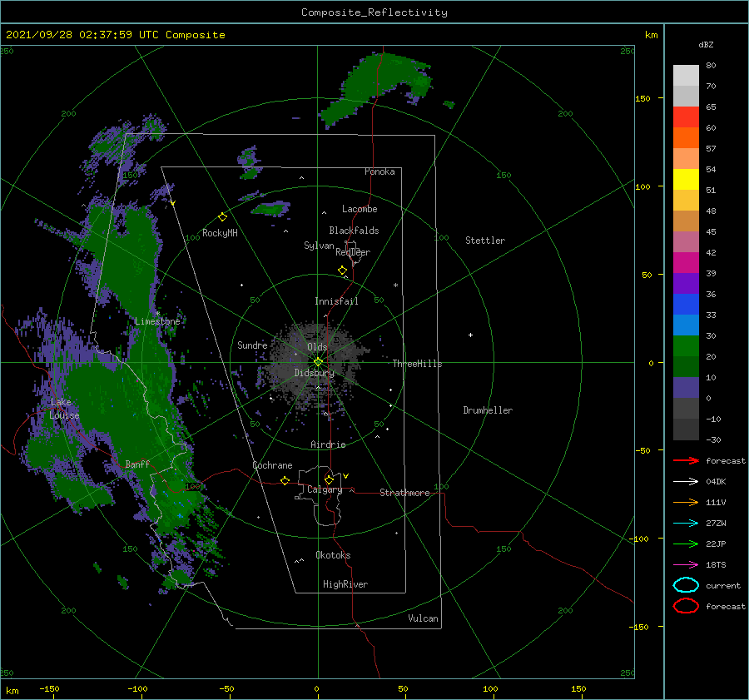Click the RockyMH label
This screenshot has width=749, height=700.
pos(220,233)
